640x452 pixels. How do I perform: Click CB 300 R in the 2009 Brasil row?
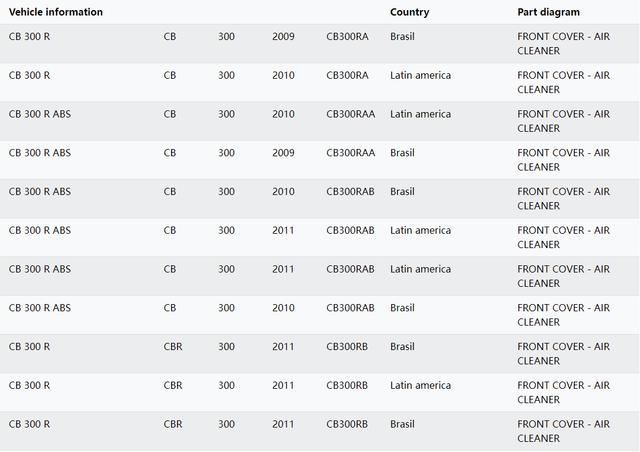tap(29, 37)
